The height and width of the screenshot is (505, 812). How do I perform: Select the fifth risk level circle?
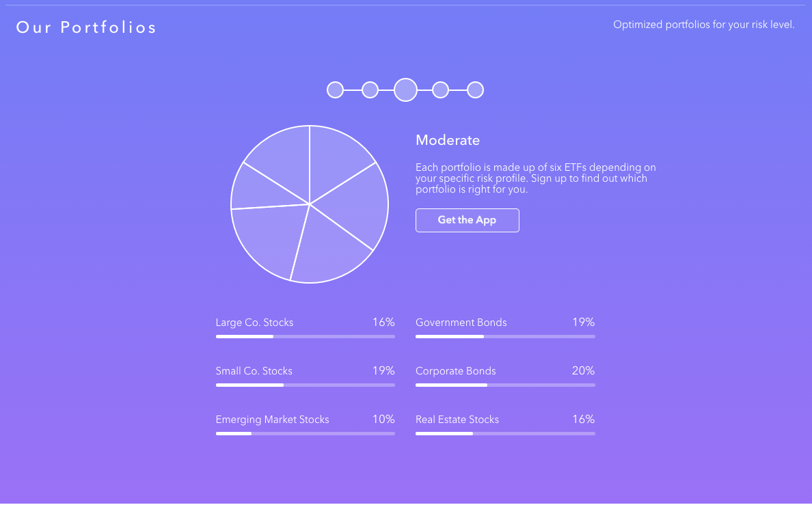tap(475, 90)
